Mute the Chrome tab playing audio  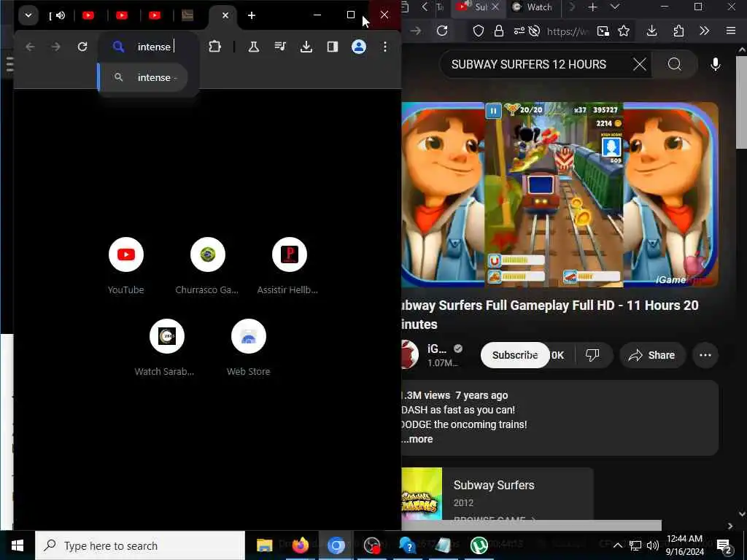point(60,15)
